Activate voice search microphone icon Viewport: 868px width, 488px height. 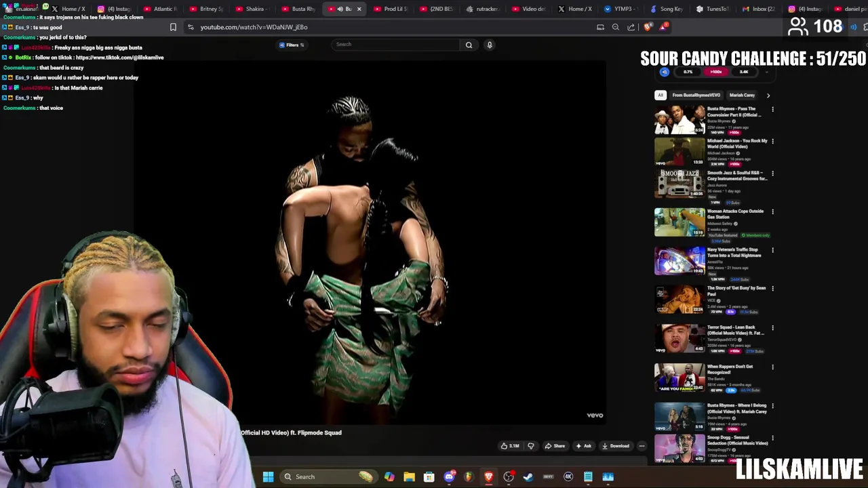[490, 45]
